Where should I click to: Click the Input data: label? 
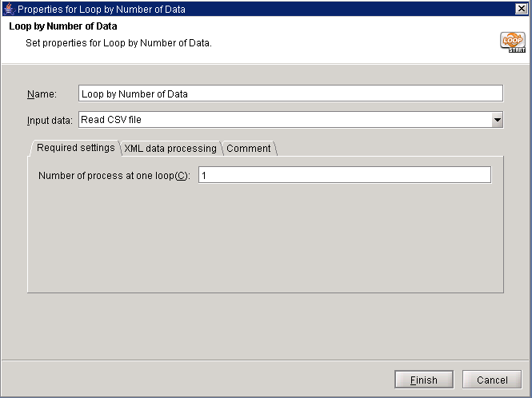point(50,121)
